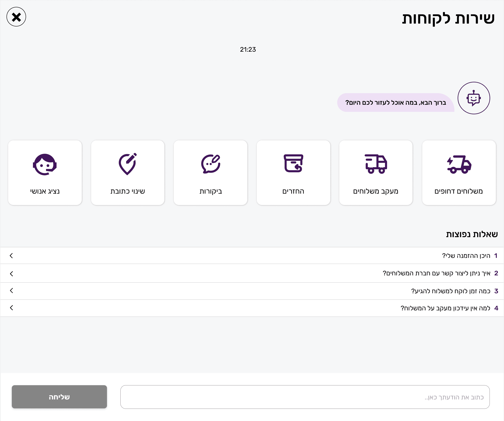Expand chevron for היכן ההזמנה שלי
Screen dimensions: 504x421
pos(11,256)
